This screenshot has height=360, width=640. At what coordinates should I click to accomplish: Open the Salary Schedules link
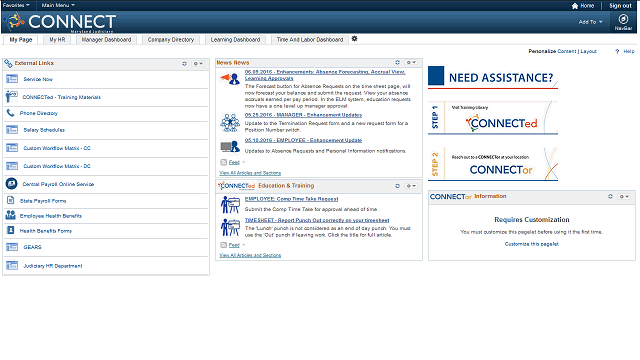(44, 130)
